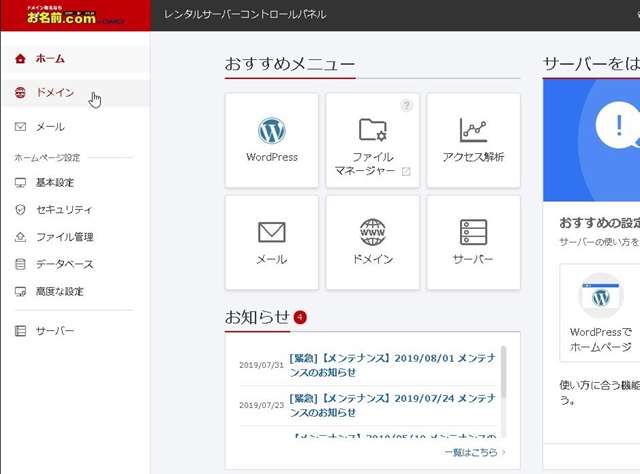Screen dimensions: 640x474
Task: Open the 2019/08/01 メンテナンス notice
Action: pos(390,364)
